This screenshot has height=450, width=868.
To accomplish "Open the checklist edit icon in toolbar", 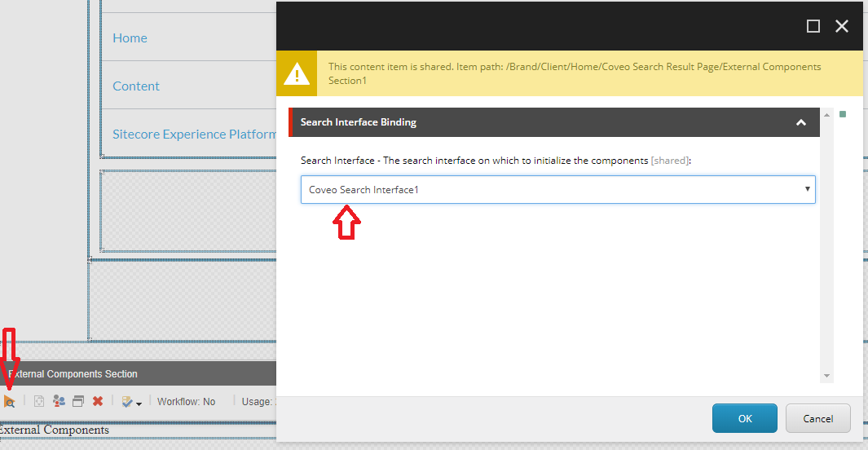I will pyautogui.click(x=127, y=402).
